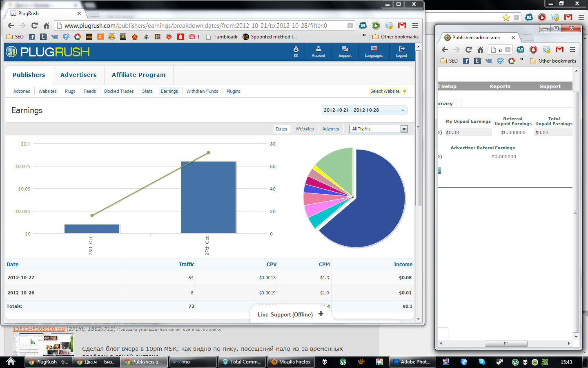Screen dimensions: 588x368
Task: Open Gmail extension in PlugRush window toolbar
Action: (x=402, y=25)
